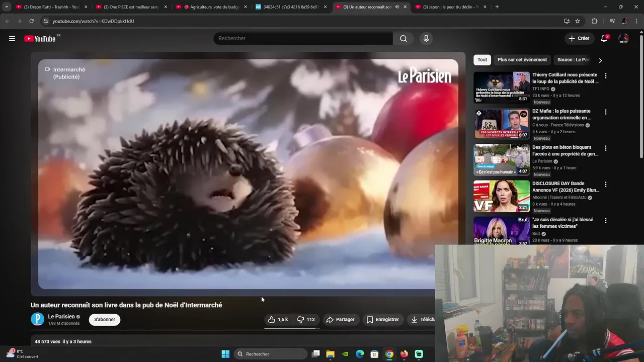Image resolution: width=644 pixels, height=362 pixels.
Task: Start voice search with the microphone
Action: point(426,39)
